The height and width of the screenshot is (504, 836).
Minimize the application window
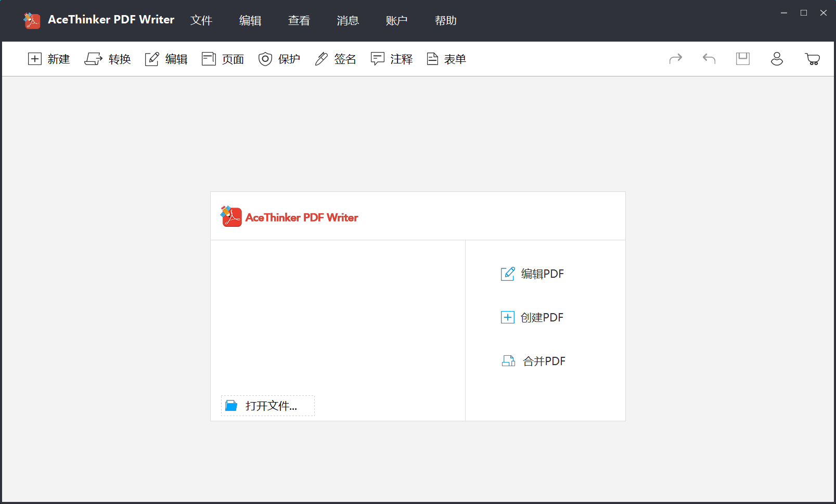pyautogui.click(x=784, y=12)
